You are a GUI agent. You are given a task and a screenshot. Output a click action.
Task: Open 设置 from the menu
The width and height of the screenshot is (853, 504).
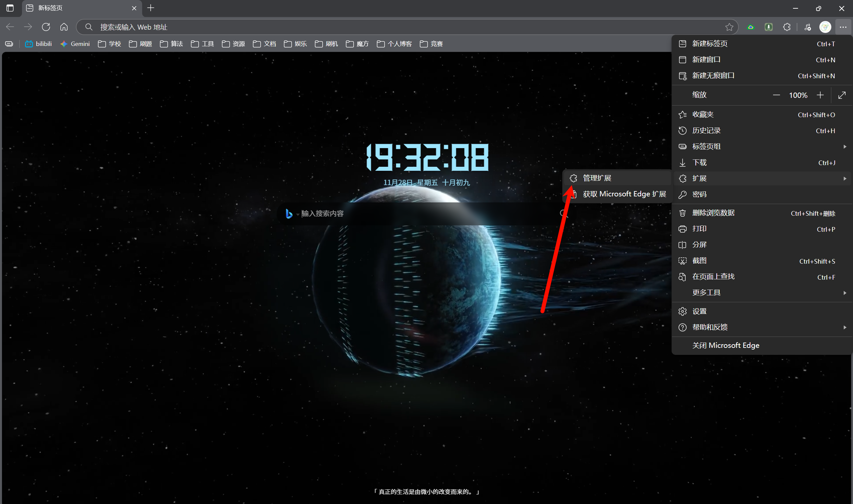click(699, 311)
